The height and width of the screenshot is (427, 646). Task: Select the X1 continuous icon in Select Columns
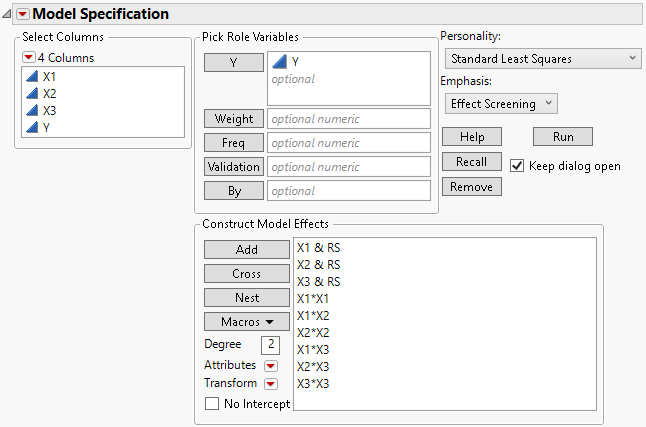point(32,76)
